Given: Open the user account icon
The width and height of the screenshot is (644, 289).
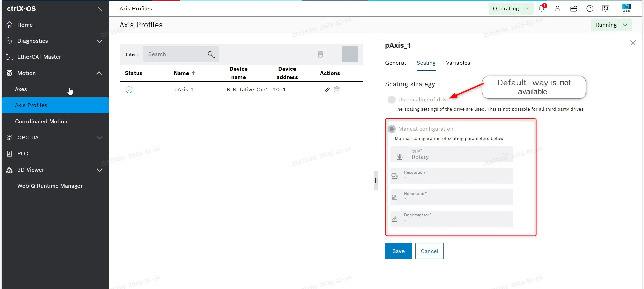Looking at the screenshot, I should (557, 9).
